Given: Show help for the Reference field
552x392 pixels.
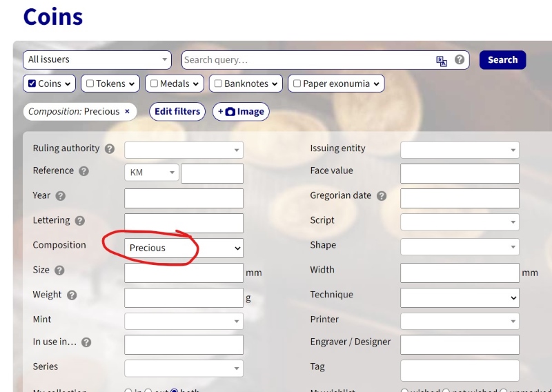Looking at the screenshot, I should [83, 171].
